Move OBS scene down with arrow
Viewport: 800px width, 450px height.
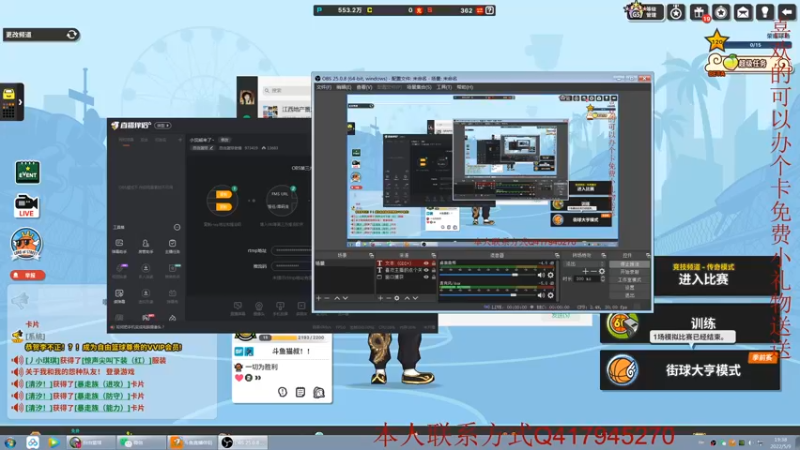pyautogui.click(x=345, y=298)
